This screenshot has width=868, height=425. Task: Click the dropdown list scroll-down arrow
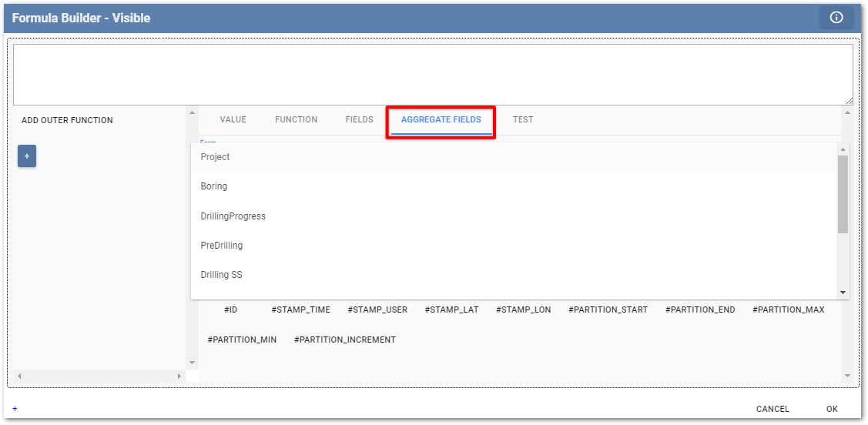[x=843, y=293]
